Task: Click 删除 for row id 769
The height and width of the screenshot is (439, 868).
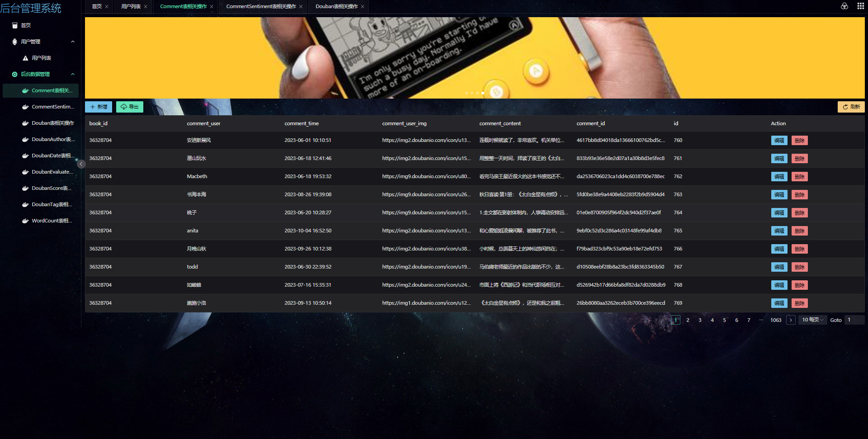Action: 799,303
